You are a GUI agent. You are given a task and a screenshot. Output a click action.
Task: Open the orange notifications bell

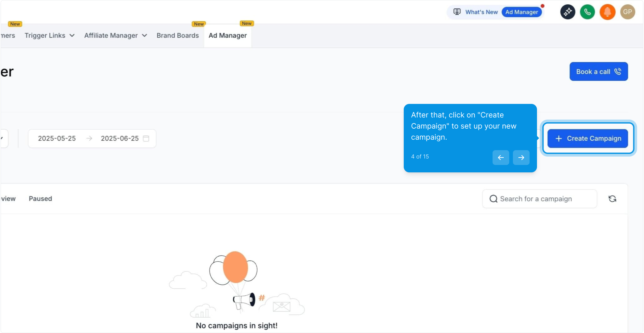(607, 12)
